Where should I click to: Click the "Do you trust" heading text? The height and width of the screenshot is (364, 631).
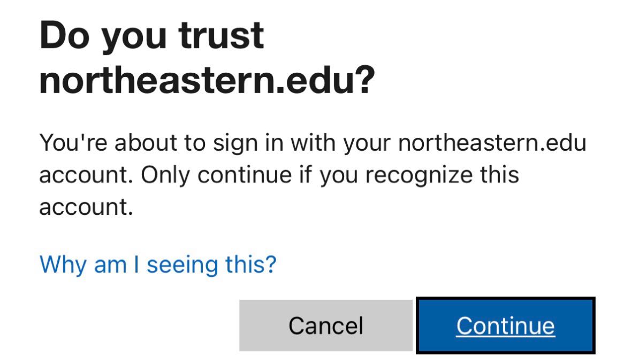click(x=151, y=36)
